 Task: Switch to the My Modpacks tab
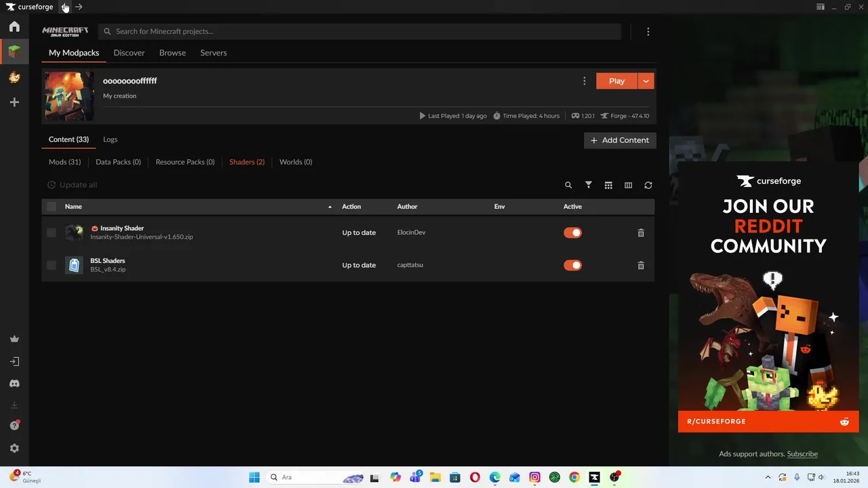pos(74,53)
